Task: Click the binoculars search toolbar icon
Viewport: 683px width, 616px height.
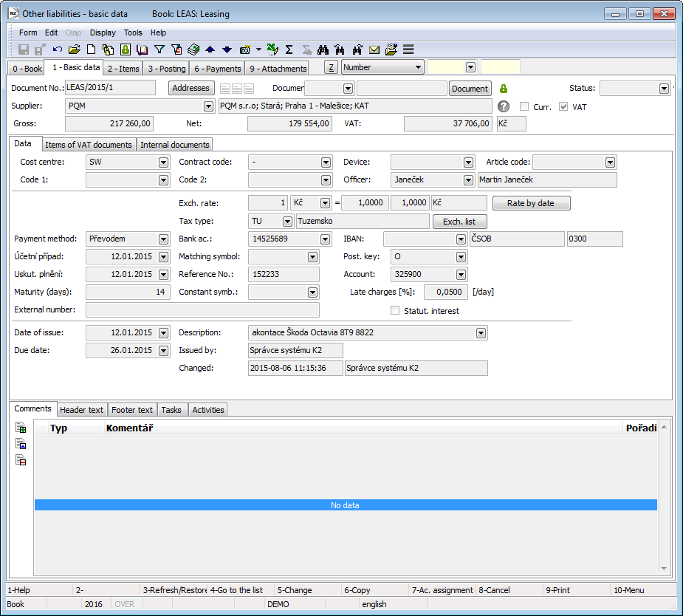Action: 323,49
